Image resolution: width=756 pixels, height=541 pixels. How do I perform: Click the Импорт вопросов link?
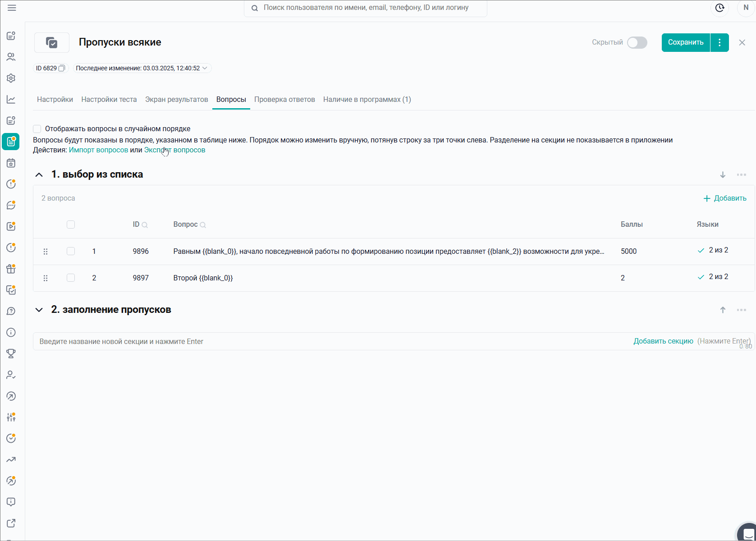pyautogui.click(x=98, y=150)
